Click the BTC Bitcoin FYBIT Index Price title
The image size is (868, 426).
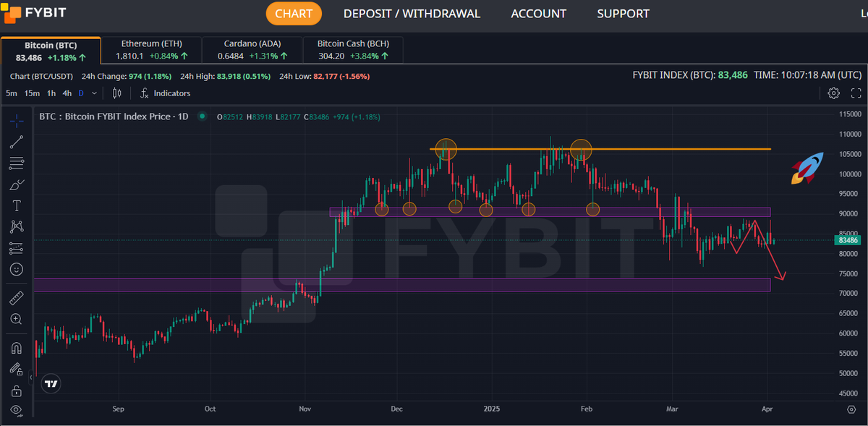tap(114, 116)
